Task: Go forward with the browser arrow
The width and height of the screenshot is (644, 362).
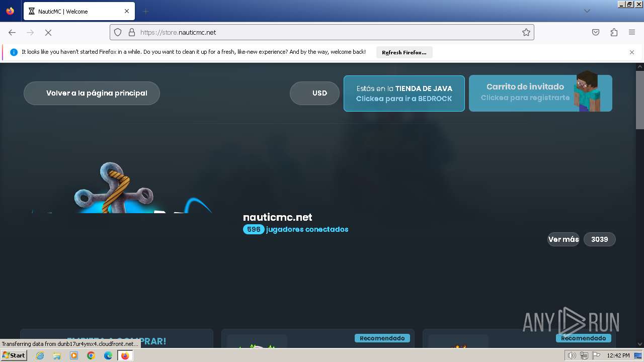Action: point(30,32)
